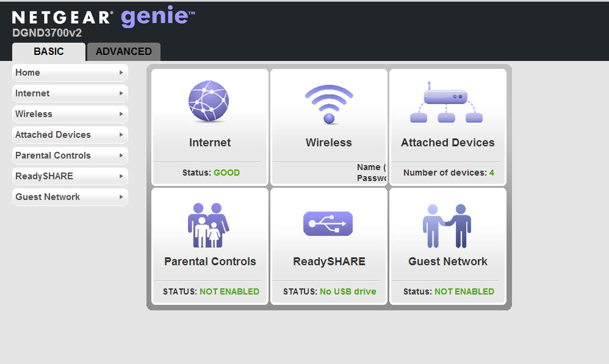Open Guest Network in the sidebar menu
The width and height of the screenshot is (609, 364).
(x=70, y=197)
